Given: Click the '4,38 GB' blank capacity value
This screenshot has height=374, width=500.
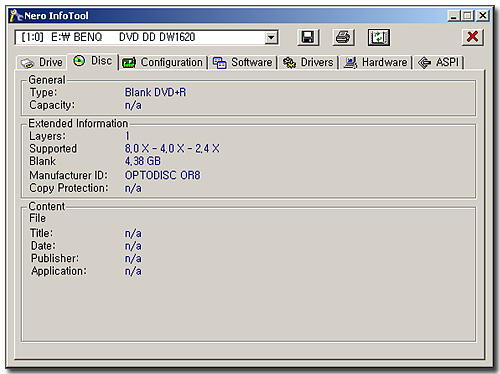Looking at the screenshot, I should click(143, 161).
